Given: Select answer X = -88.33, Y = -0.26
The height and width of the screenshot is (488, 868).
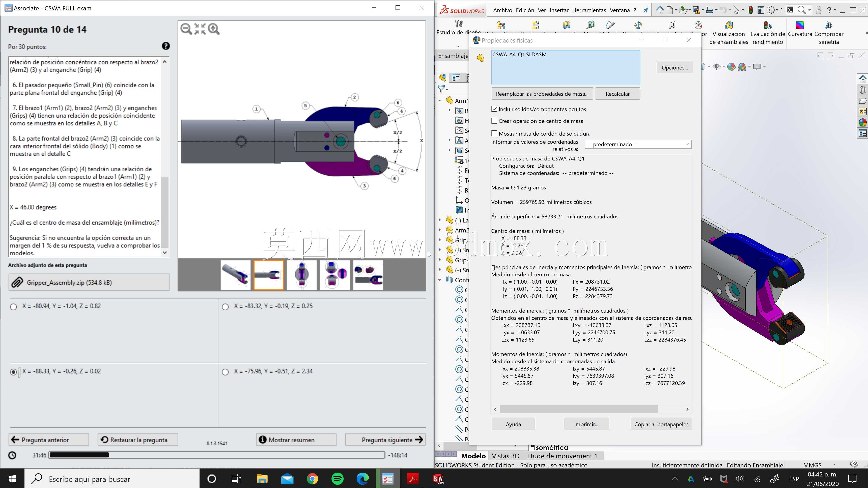Looking at the screenshot, I should coord(14,372).
